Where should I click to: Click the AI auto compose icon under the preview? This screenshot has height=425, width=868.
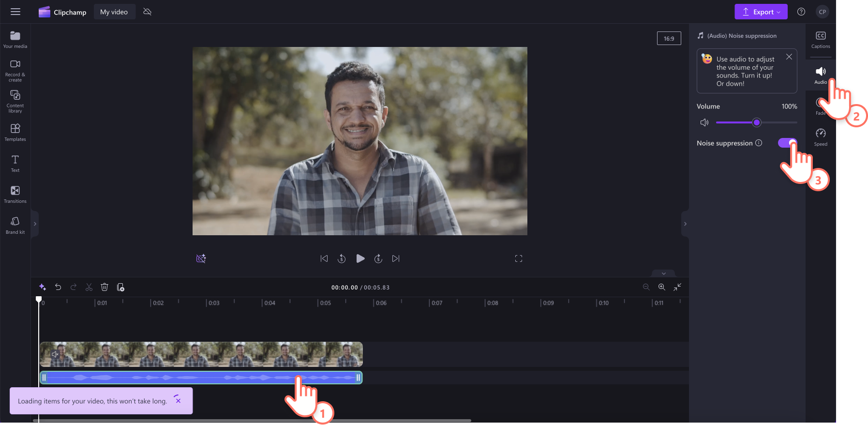(x=201, y=258)
